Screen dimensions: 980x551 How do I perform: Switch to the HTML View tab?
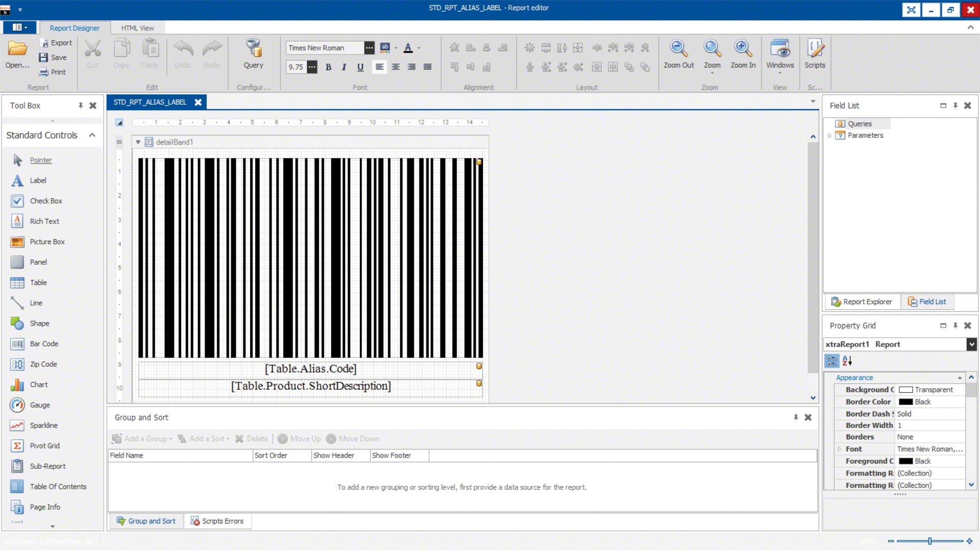[137, 28]
